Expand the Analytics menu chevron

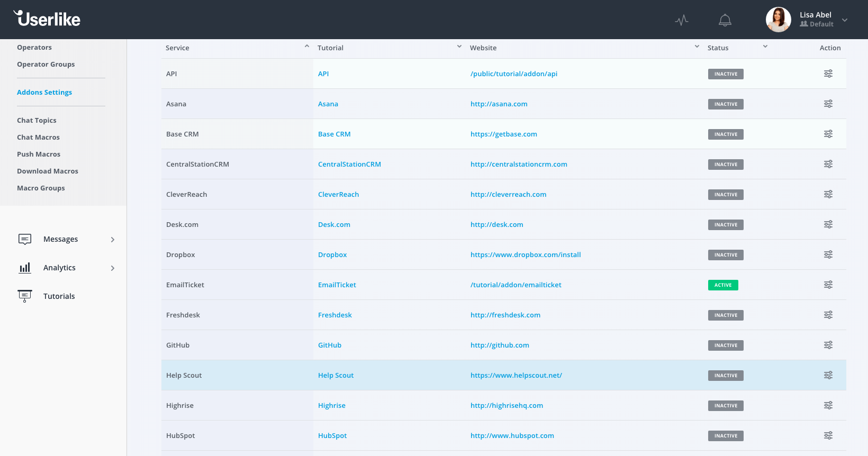point(113,268)
